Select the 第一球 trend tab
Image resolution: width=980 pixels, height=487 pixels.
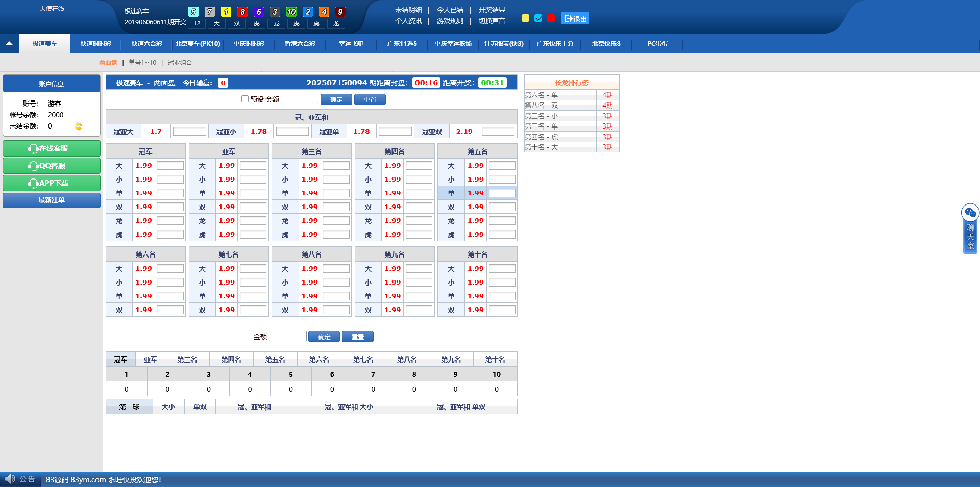129,407
